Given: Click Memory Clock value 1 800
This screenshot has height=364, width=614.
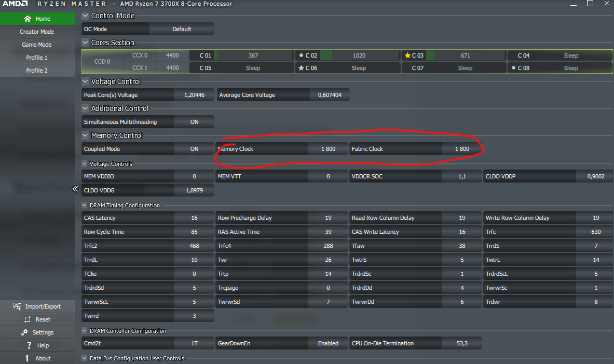Looking at the screenshot, I should 328,149.
